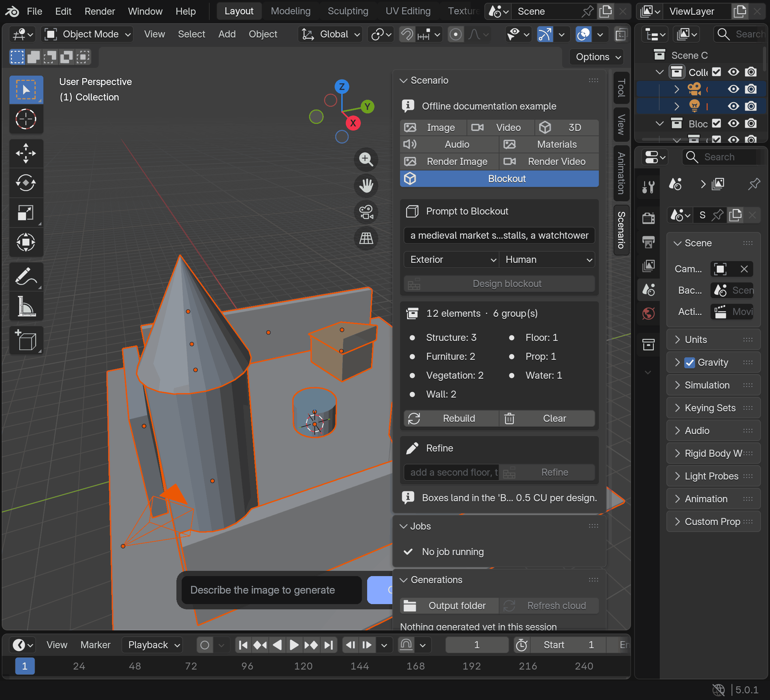The height and width of the screenshot is (700, 770).
Task: Hide the camera object in the outliner
Action: tap(733, 89)
